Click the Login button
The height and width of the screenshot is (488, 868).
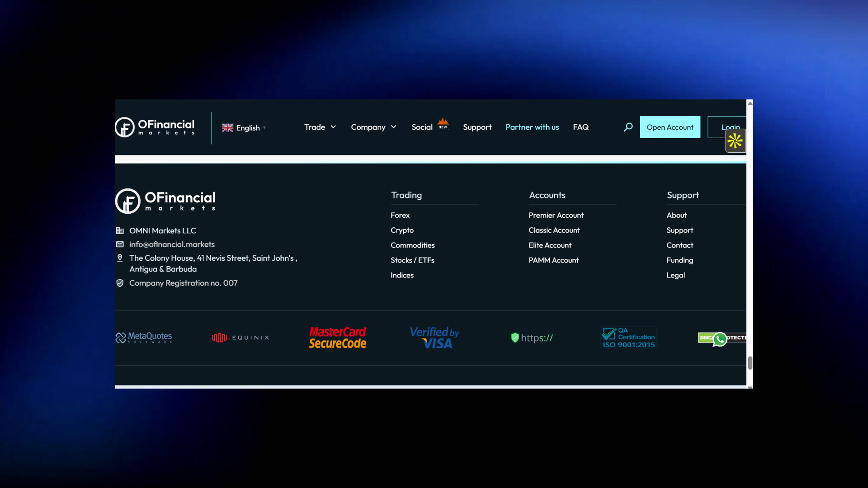point(727,127)
